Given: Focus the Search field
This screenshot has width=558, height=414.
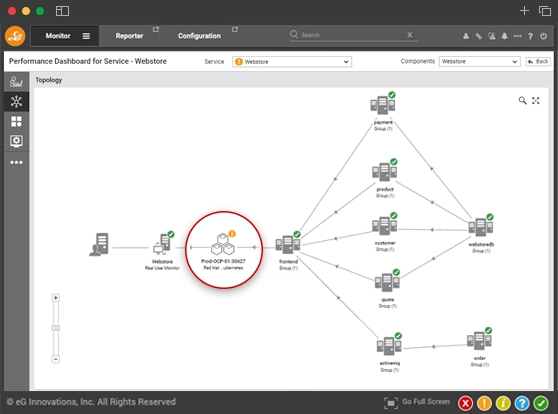Looking at the screenshot, I should tap(352, 35).
